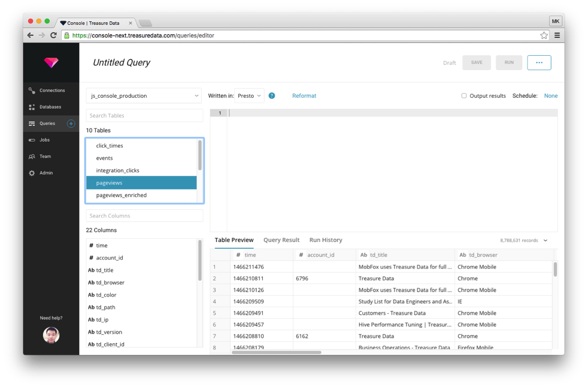This screenshot has height=388, width=588.
Task: Select the integration_clicks table
Action: coord(142,170)
